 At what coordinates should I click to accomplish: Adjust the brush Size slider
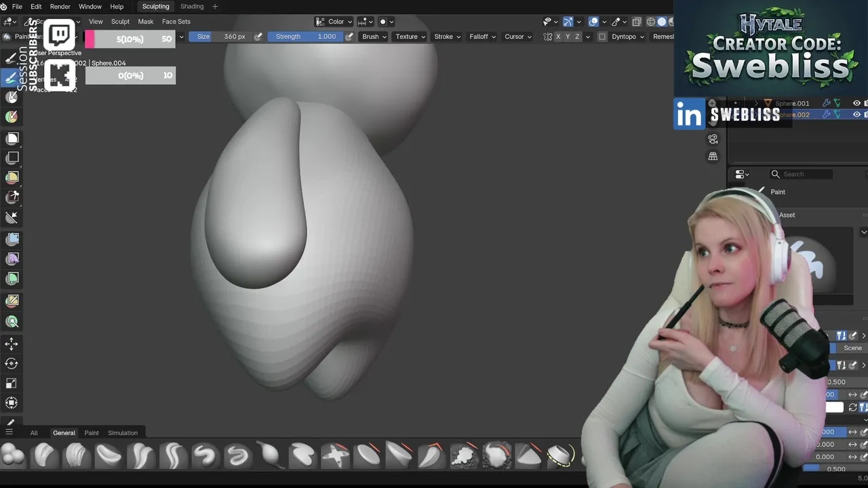click(220, 37)
